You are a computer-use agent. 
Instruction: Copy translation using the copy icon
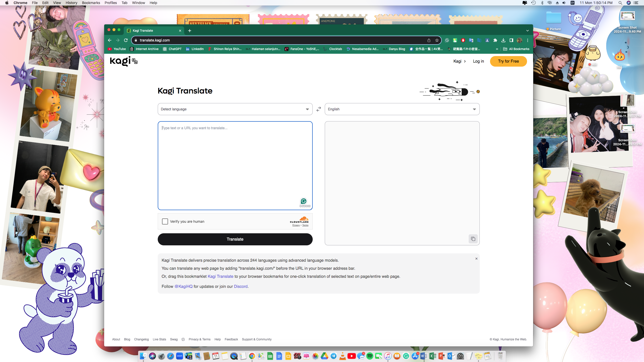pyautogui.click(x=473, y=239)
